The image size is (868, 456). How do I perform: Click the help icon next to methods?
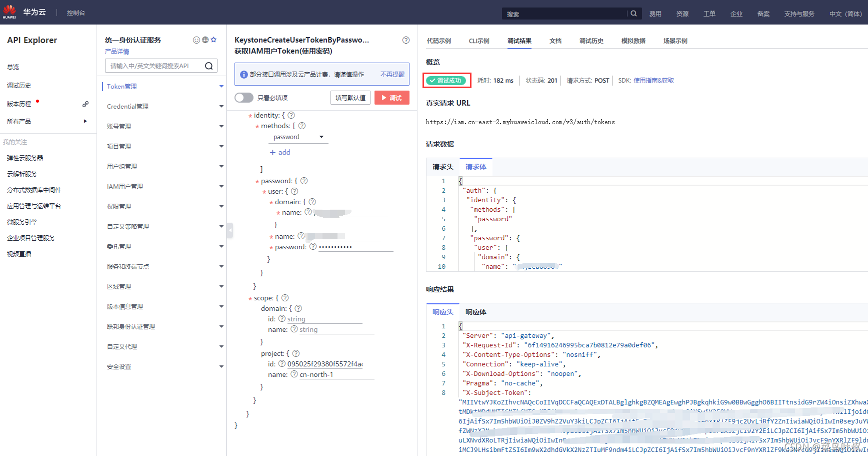click(x=302, y=126)
